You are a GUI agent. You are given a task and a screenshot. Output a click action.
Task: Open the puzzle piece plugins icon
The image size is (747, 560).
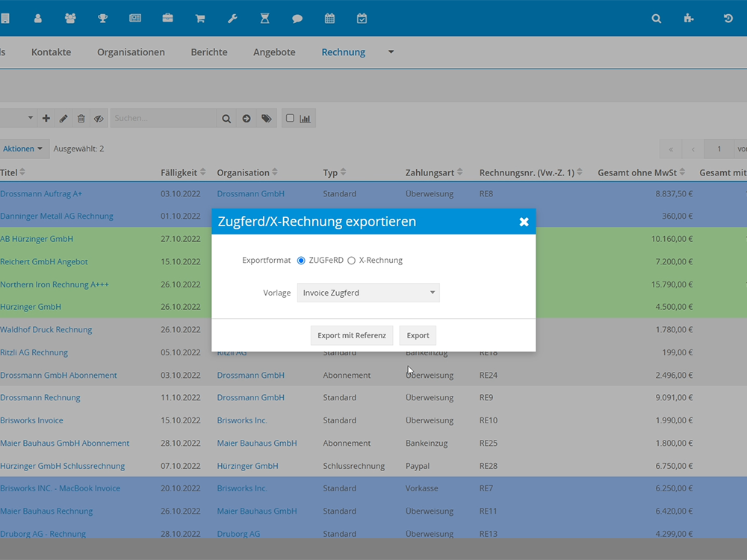point(689,19)
